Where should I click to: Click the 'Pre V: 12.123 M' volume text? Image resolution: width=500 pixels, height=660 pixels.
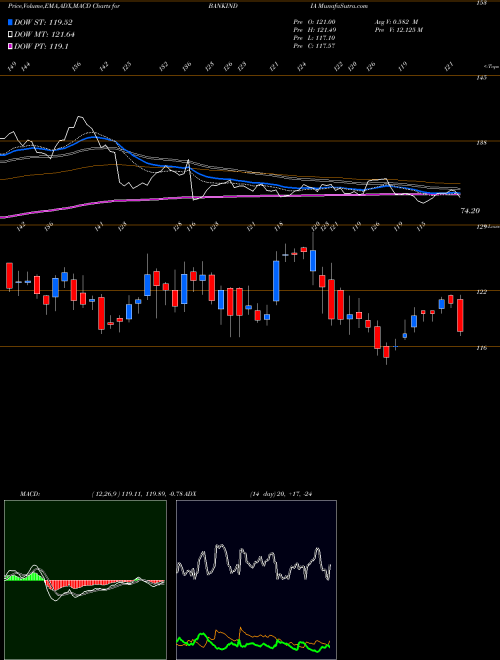point(399,30)
